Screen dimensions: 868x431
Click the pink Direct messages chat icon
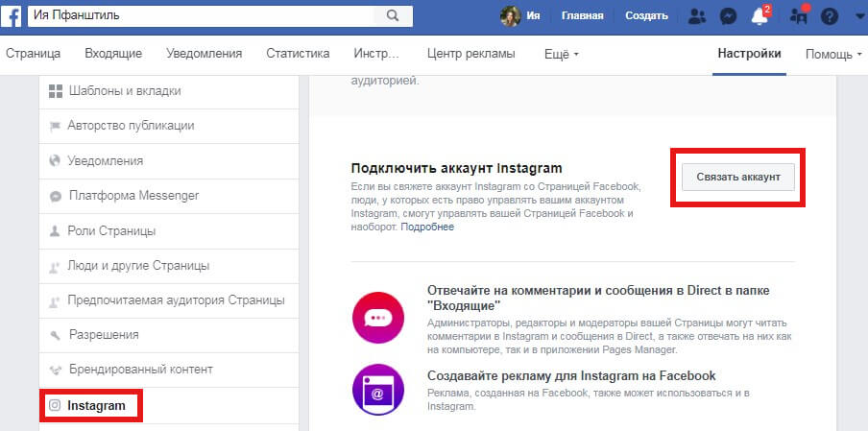[378, 318]
